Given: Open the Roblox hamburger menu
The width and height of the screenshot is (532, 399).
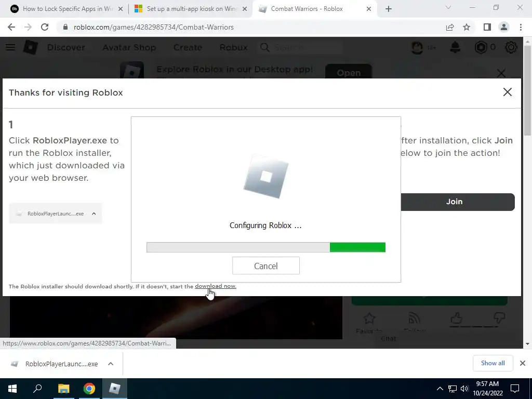Looking at the screenshot, I should coord(10,47).
